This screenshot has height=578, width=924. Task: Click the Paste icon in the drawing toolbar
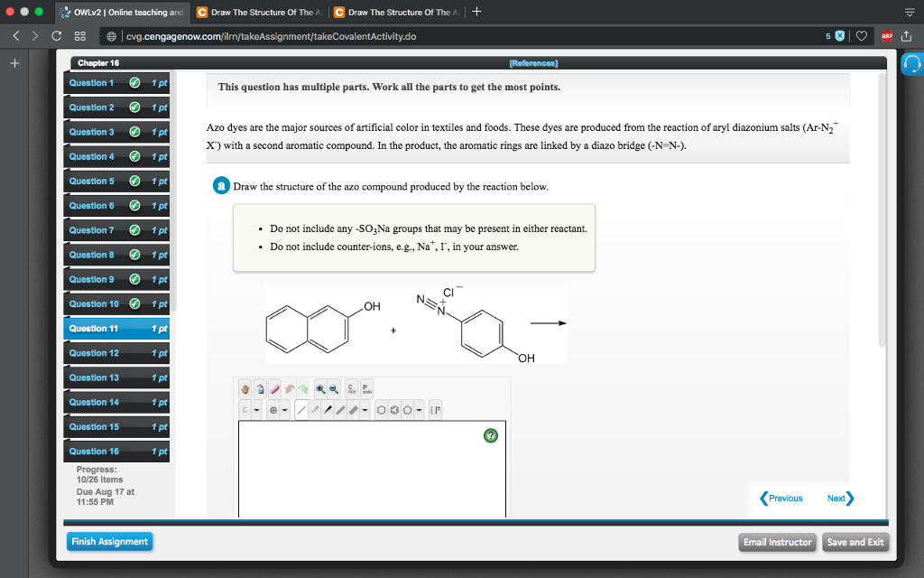click(x=369, y=388)
